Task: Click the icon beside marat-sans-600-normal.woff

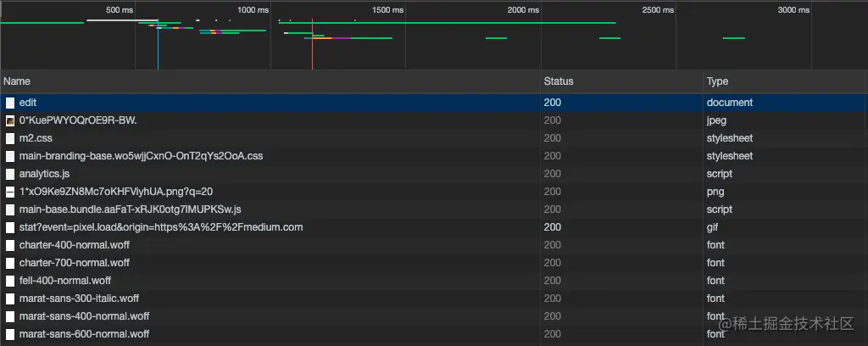Action: tap(10, 334)
